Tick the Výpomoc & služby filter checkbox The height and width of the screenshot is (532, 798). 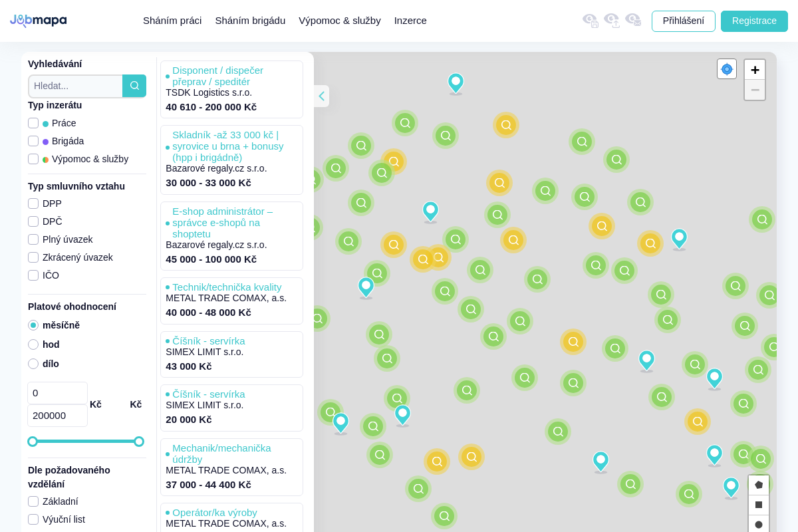point(33,159)
